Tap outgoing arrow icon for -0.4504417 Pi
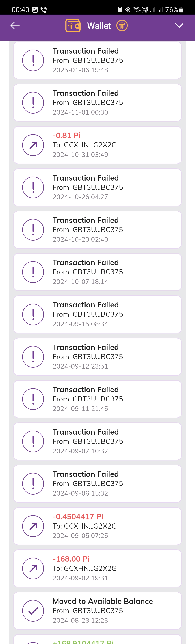 [x=33, y=526]
